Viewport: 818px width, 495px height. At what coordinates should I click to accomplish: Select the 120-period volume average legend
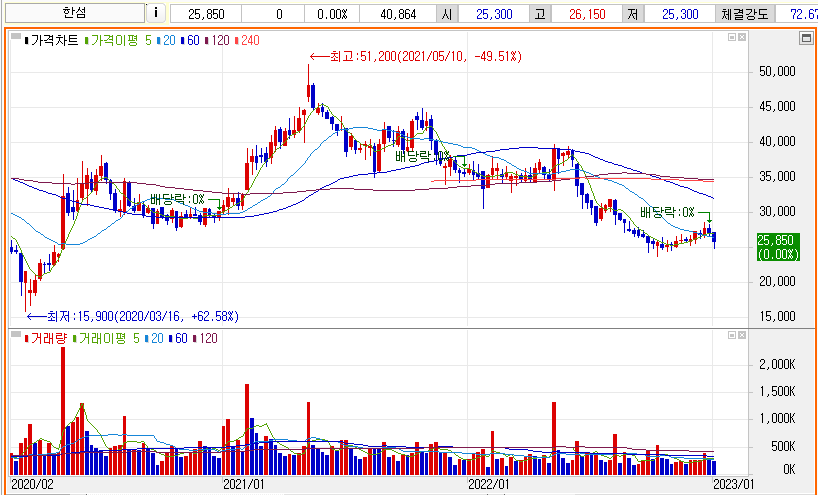206,339
